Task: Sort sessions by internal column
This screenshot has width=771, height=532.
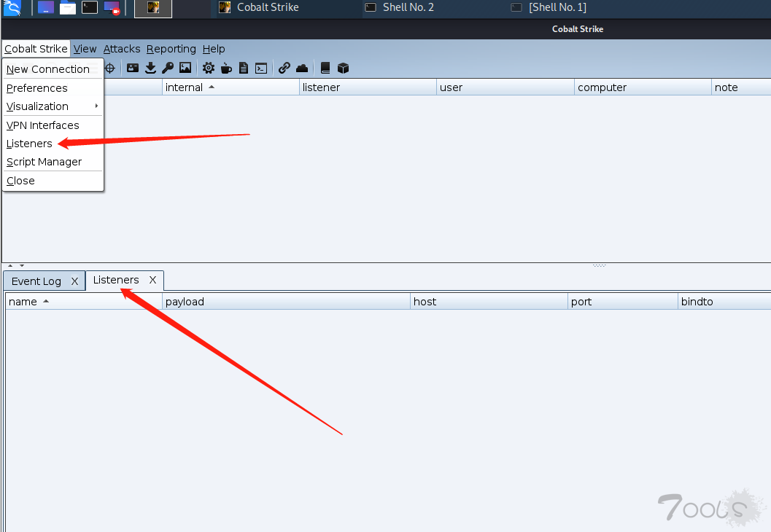Action: click(x=230, y=87)
